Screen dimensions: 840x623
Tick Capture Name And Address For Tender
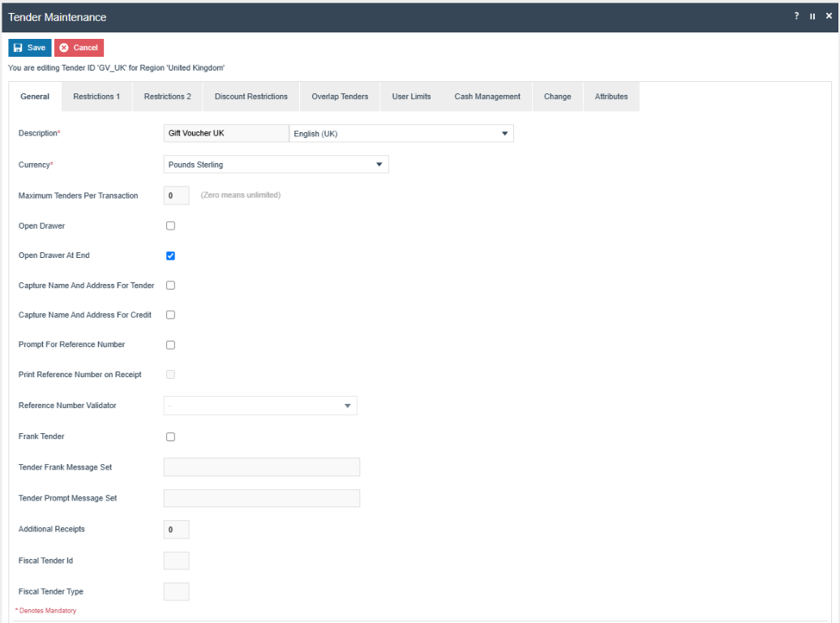click(x=170, y=286)
